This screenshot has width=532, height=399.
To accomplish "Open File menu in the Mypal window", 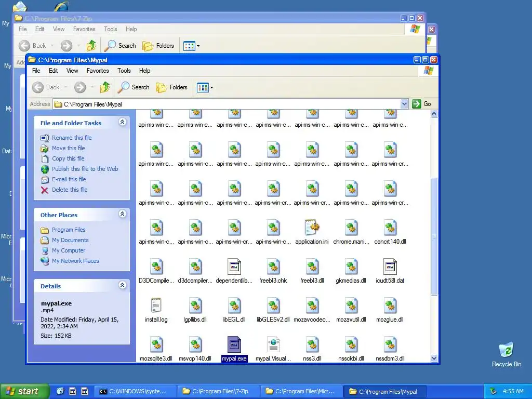I will pyautogui.click(x=36, y=71).
